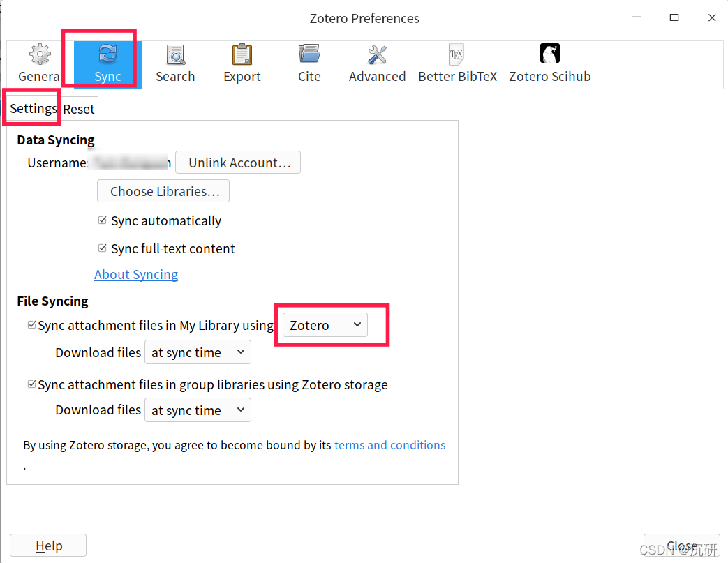
Task: Open the Better BibTeX preferences pane
Action: (x=457, y=64)
